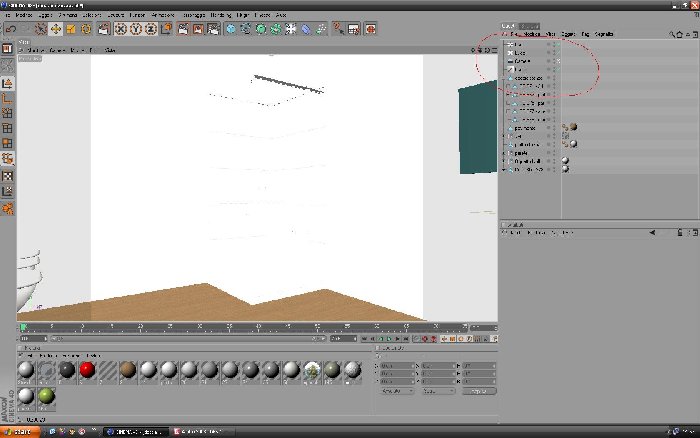The height and width of the screenshot is (438, 700).
Task: Select the Scale tool yellow square icon
Action: pos(71,29)
